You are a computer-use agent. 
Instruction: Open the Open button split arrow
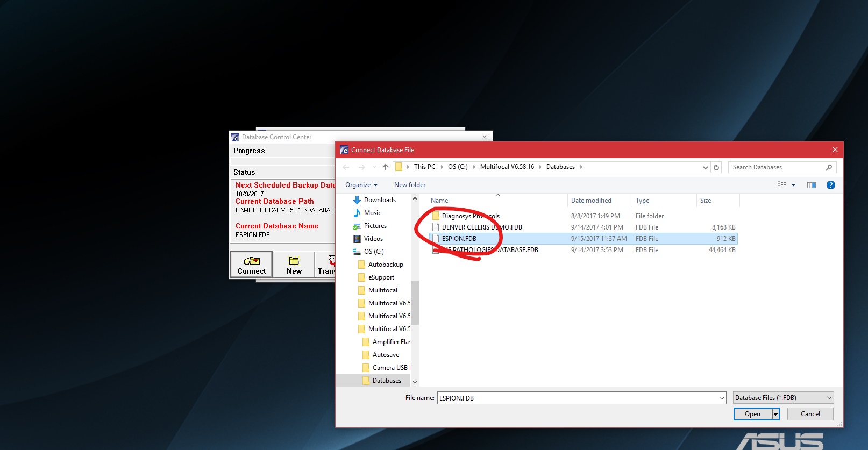tap(775, 414)
